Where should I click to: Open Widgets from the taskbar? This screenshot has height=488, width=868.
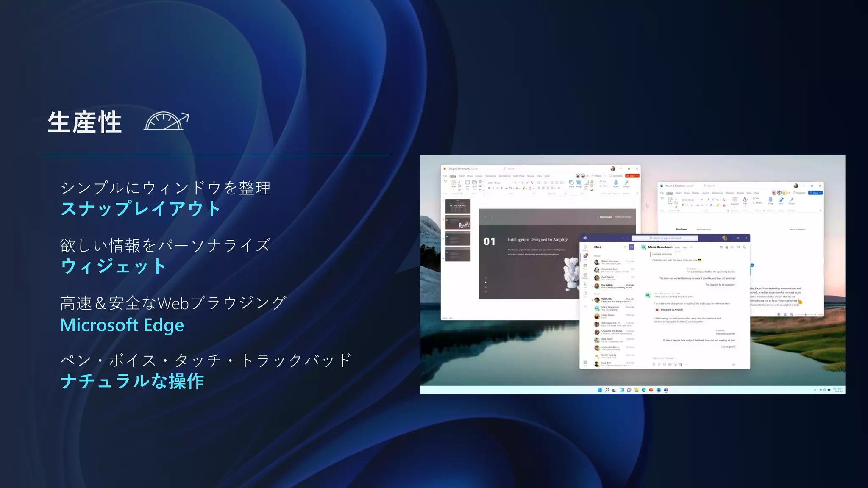(622, 390)
